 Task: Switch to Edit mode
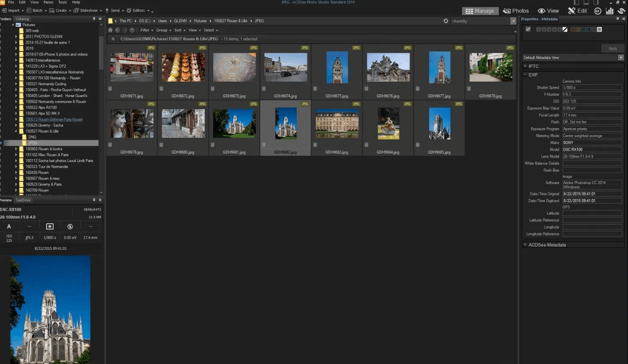pos(577,11)
